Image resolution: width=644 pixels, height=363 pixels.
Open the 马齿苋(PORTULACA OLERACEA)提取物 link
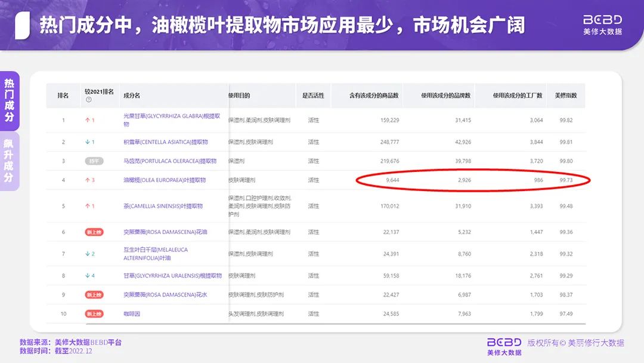pos(169,161)
